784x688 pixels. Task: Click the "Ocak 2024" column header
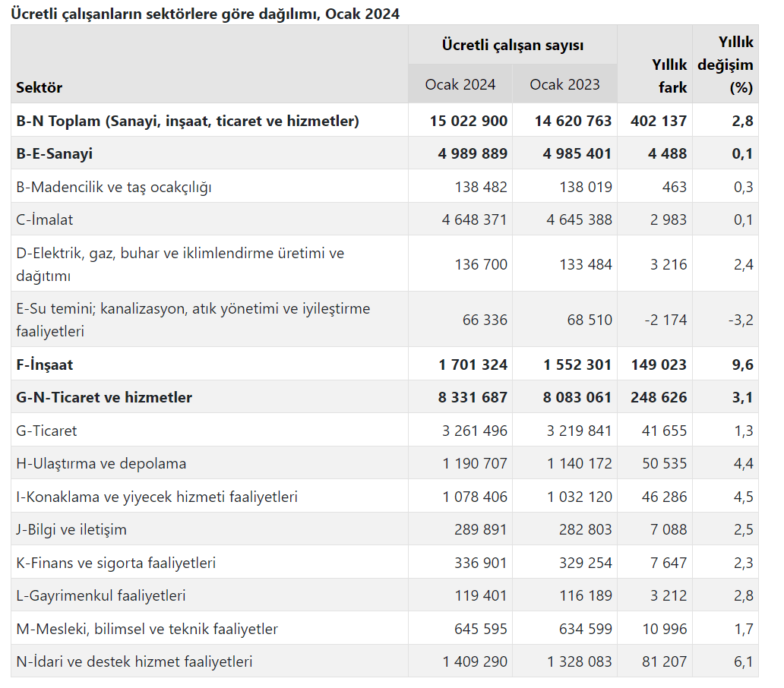pyautogui.click(x=460, y=84)
